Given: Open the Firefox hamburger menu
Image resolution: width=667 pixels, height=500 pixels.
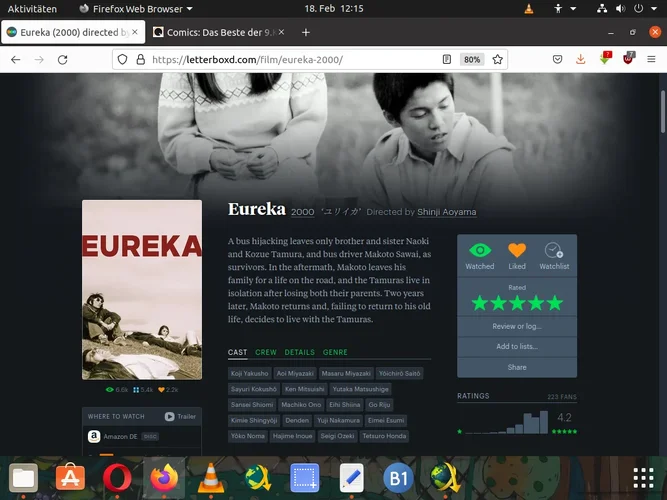Looking at the screenshot, I should (x=651, y=60).
